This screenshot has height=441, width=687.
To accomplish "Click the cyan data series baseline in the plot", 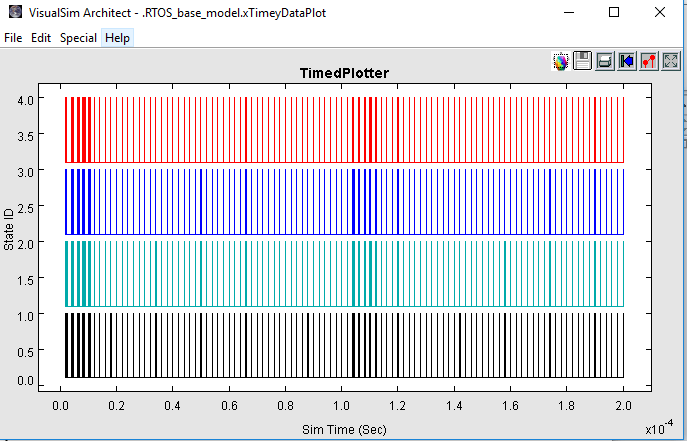I will (x=400, y=306).
